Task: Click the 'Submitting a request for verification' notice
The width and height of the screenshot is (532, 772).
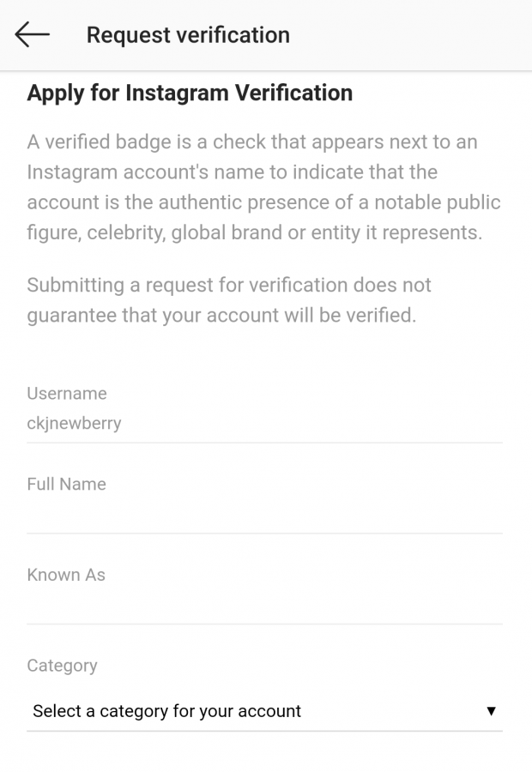Action: coord(229,299)
